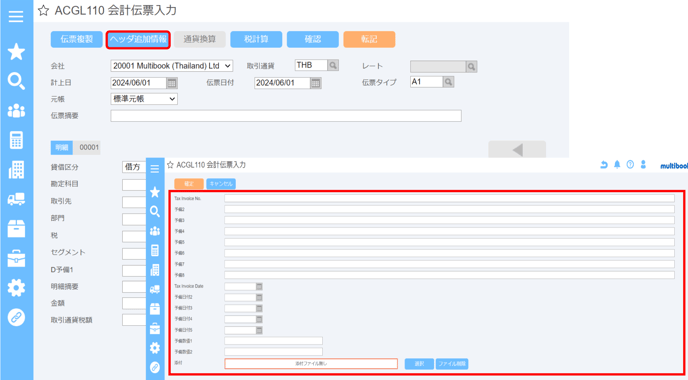The width and height of the screenshot is (688, 380).
Task: Click the 確認 button
Action: tap(313, 39)
